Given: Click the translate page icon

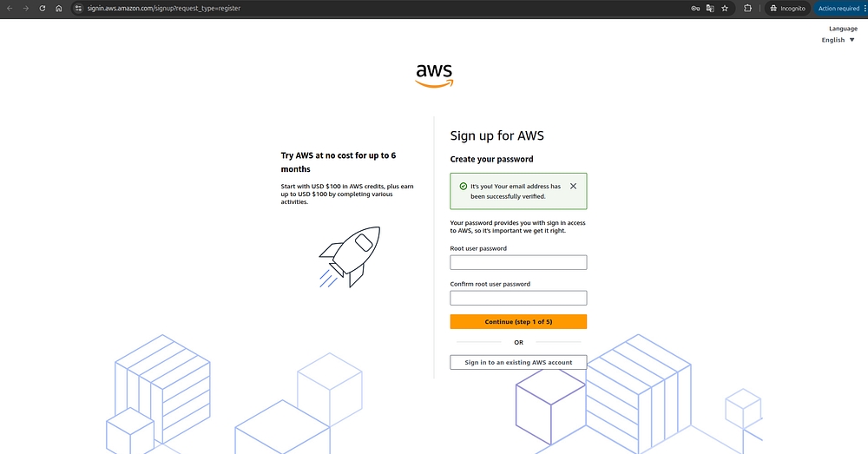Looking at the screenshot, I should [710, 9].
